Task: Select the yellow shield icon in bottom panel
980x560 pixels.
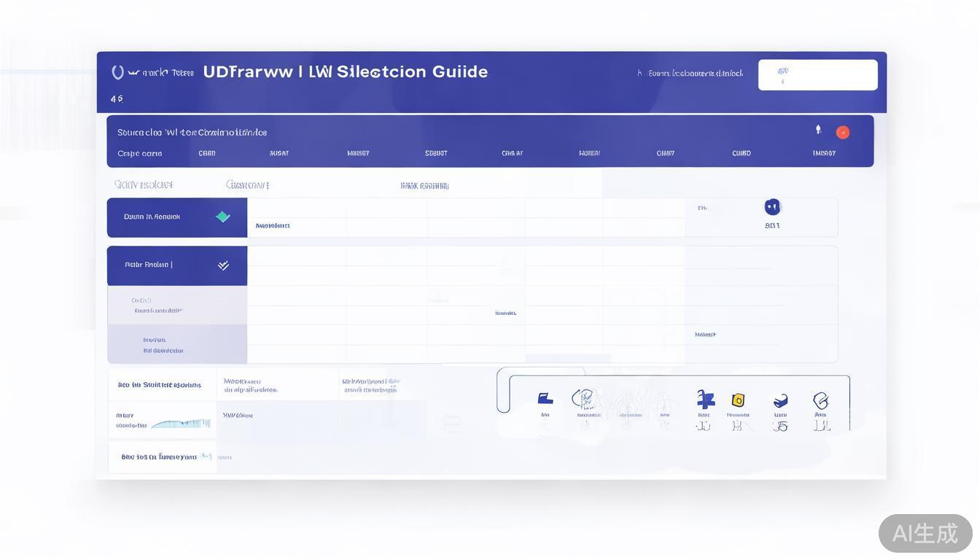Action: (738, 400)
